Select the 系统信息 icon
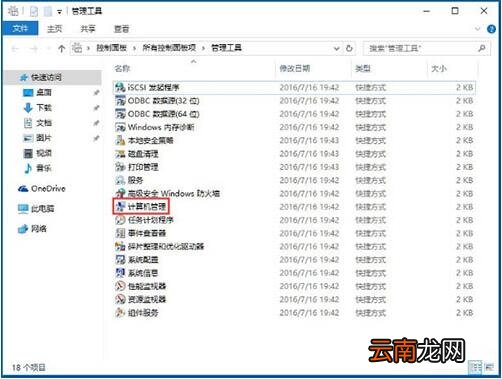 tap(120, 273)
